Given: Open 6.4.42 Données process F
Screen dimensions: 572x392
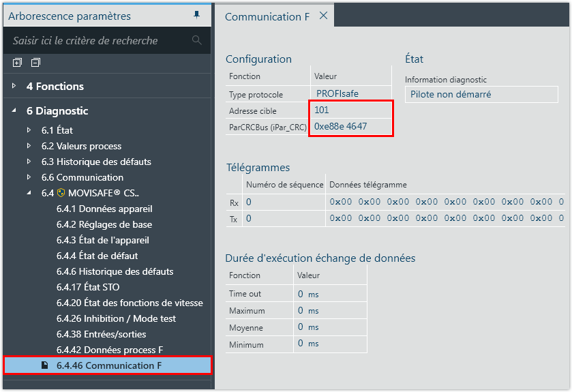Looking at the screenshot, I should click(x=109, y=350).
